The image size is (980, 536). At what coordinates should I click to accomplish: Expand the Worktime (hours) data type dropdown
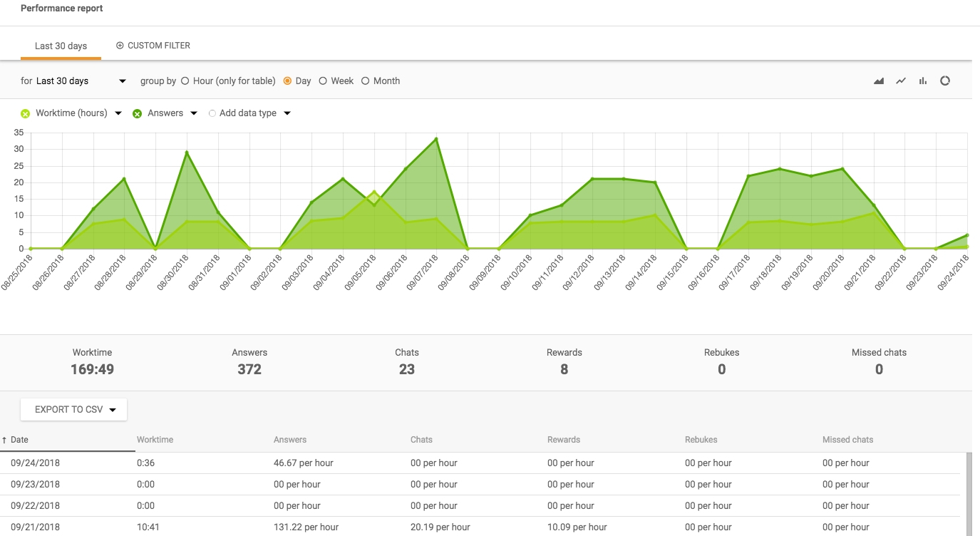coord(118,113)
